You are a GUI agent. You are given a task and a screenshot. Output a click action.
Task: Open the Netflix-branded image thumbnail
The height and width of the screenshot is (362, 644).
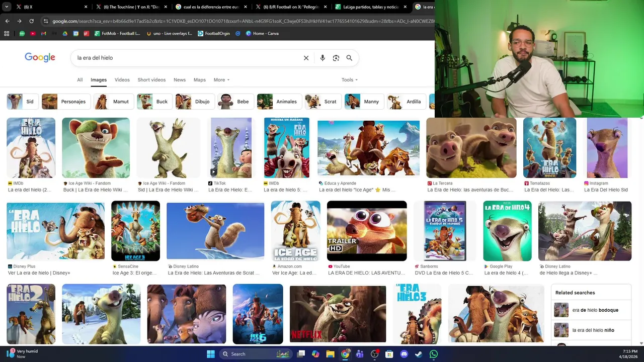pyautogui.click(x=338, y=314)
